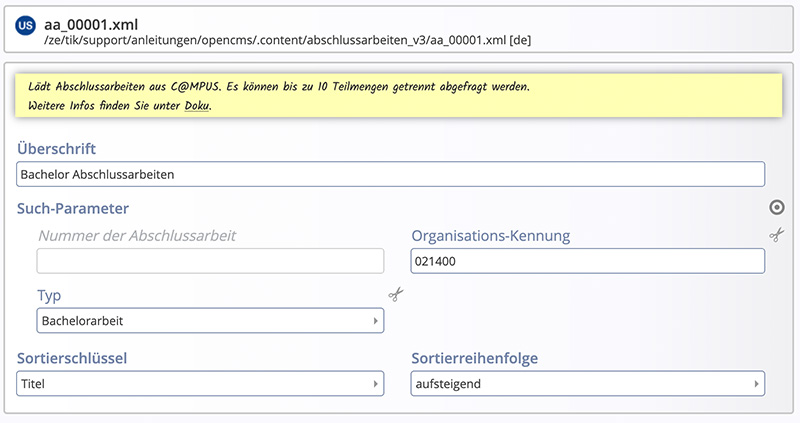Click the scissors icon next to Typ

[395, 294]
